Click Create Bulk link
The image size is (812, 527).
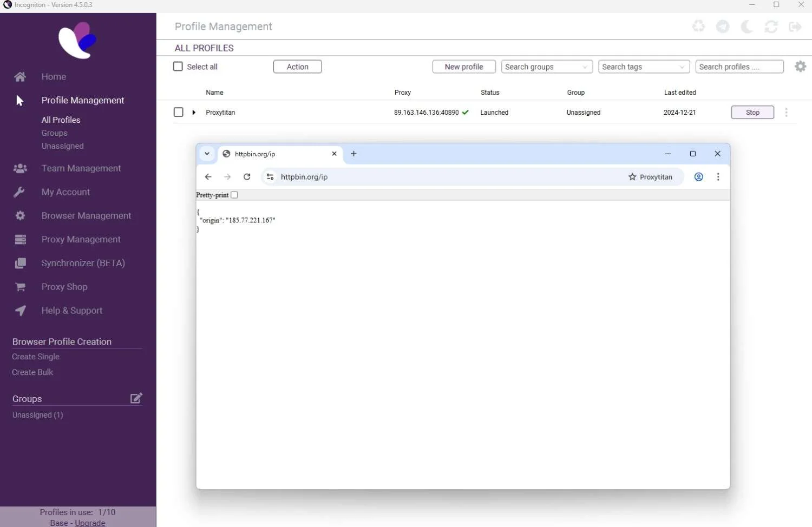[32, 372]
